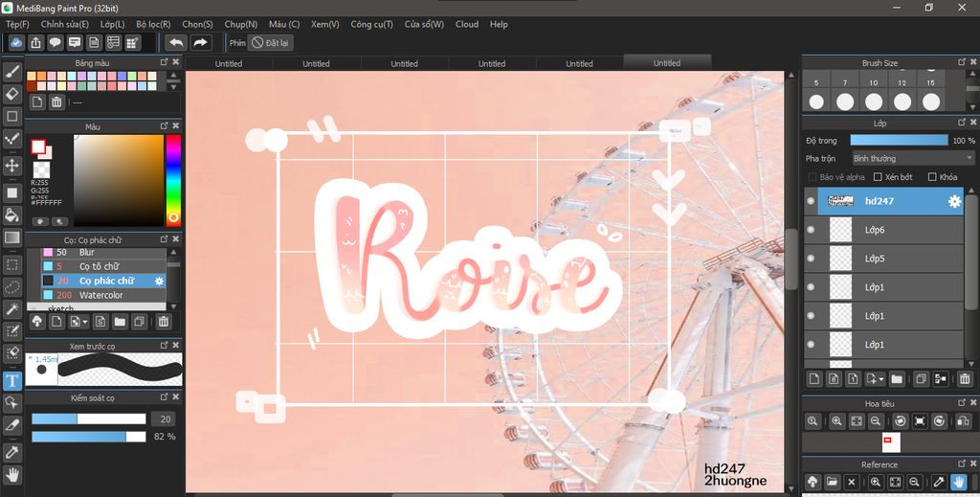Select the Eraser tool in left toolbar
Screen dimensions: 980x497
[x=11, y=94]
